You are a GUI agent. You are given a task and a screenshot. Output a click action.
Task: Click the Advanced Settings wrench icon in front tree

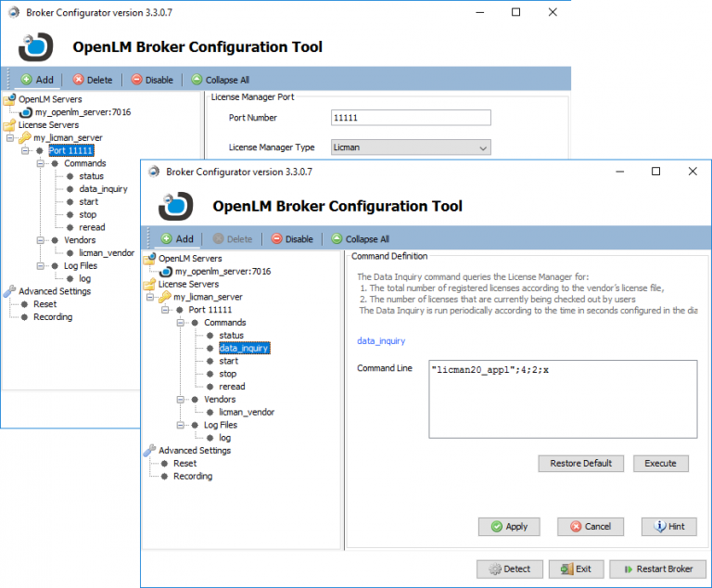pyautogui.click(x=149, y=450)
